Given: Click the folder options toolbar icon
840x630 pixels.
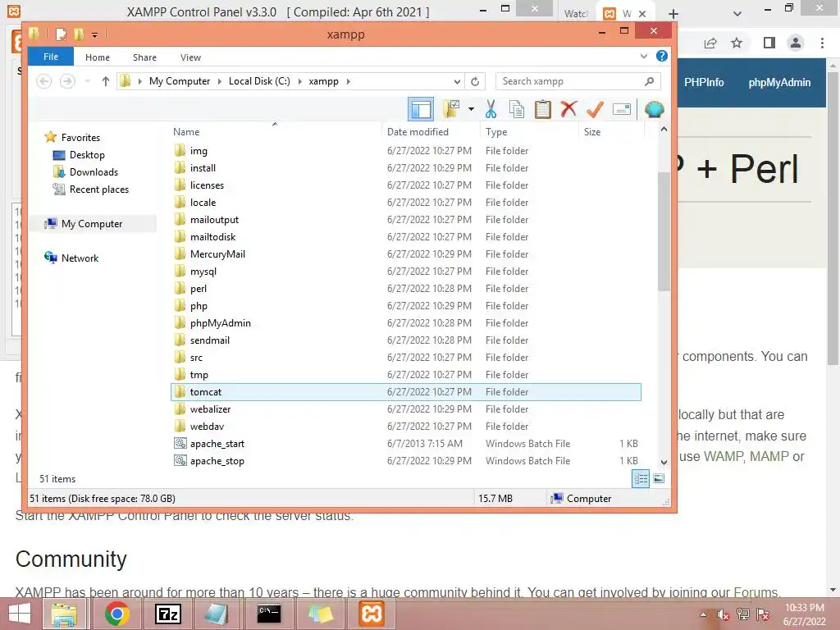Looking at the screenshot, I should (x=451, y=109).
